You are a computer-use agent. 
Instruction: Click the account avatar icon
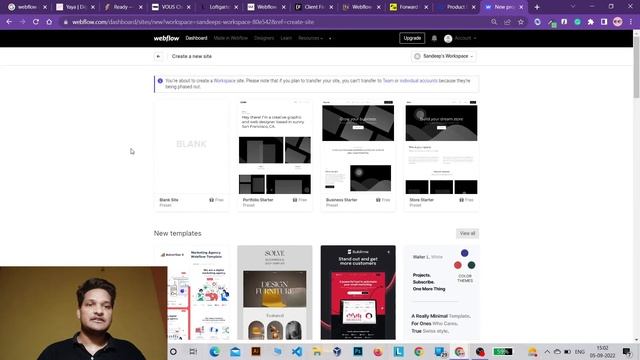pos(448,38)
